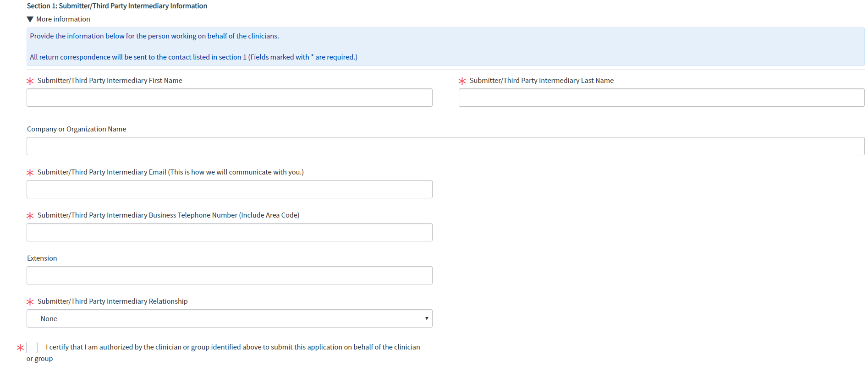Click the Relationship dropdown arrow
This screenshot has width=868, height=366.
tap(426, 318)
